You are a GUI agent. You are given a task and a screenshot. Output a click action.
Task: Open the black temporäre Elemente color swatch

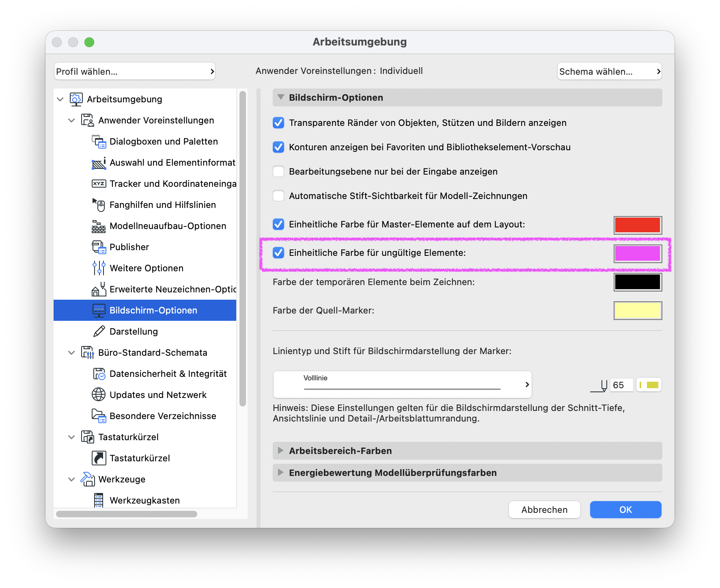(x=638, y=282)
